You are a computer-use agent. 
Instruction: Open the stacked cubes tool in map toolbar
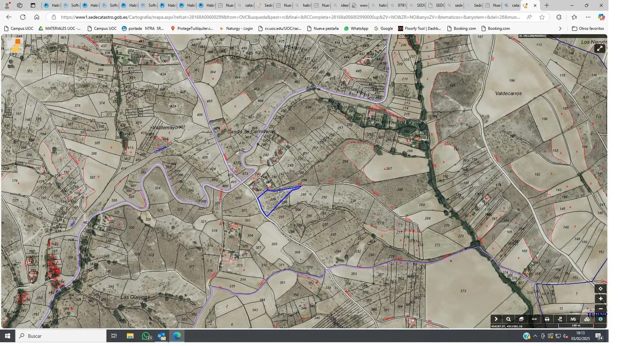pyautogui.click(x=587, y=319)
